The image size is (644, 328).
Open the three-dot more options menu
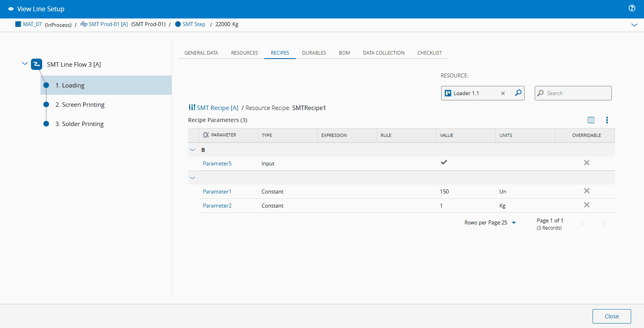[x=607, y=120]
